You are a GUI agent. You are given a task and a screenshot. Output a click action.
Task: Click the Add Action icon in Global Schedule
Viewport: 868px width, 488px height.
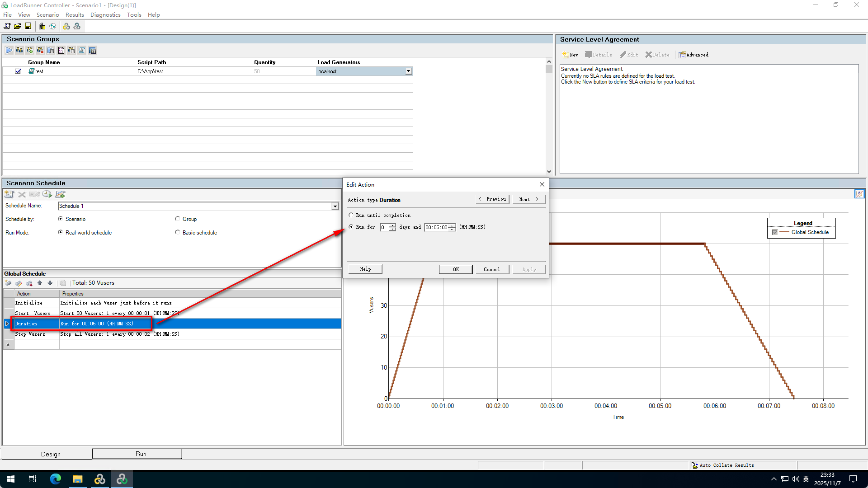[x=9, y=283]
